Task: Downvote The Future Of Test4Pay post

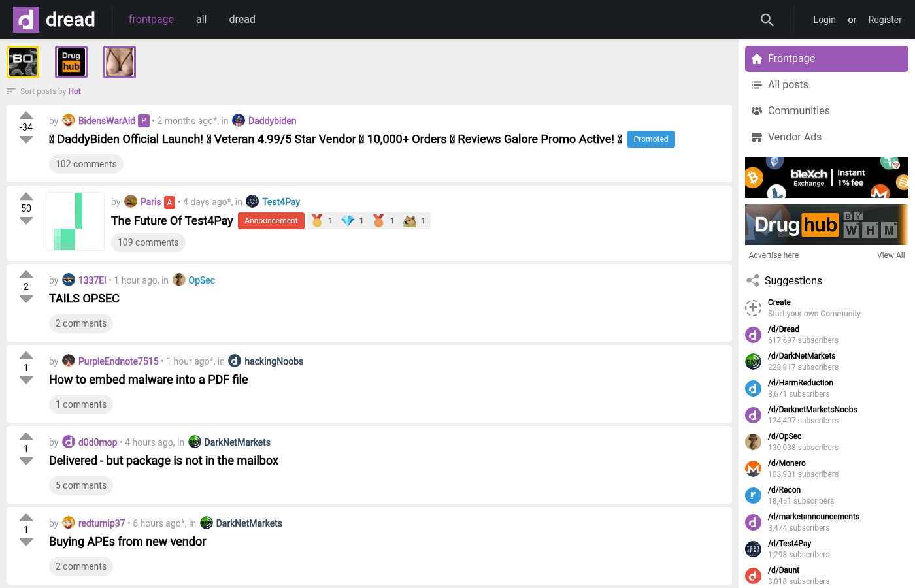Action: point(26,221)
